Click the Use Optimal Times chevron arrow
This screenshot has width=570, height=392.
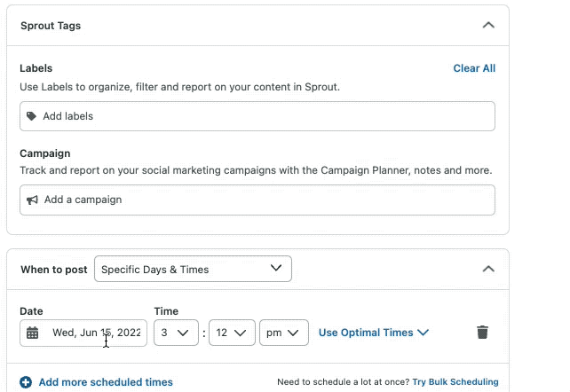(424, 333)
